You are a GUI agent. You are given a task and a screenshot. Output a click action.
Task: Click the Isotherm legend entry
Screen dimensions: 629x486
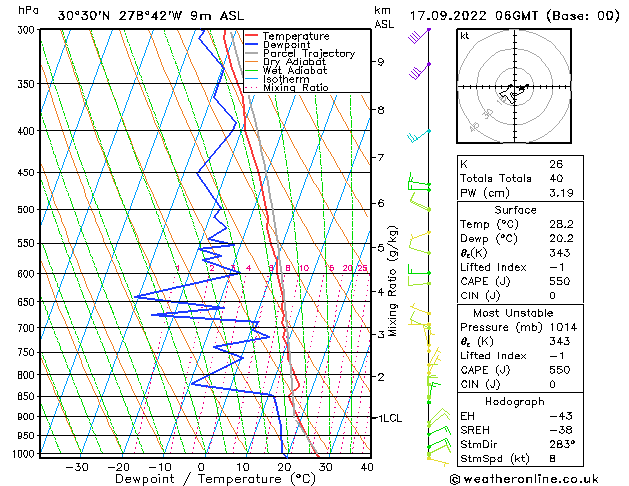(277, 79)
